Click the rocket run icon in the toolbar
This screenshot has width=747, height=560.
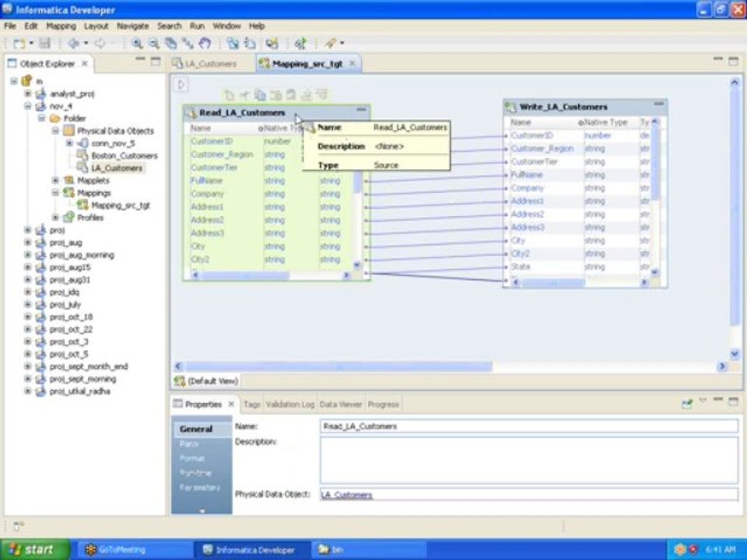[x=330, y=44]
